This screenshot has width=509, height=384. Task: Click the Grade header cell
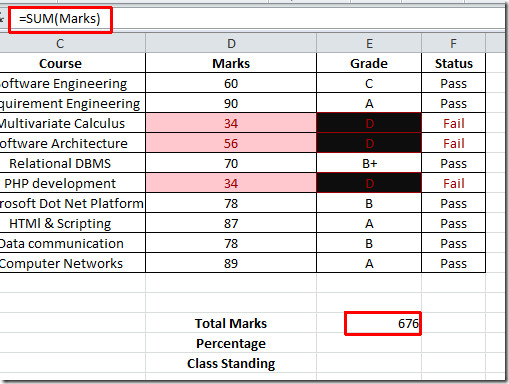click(369, 63)
